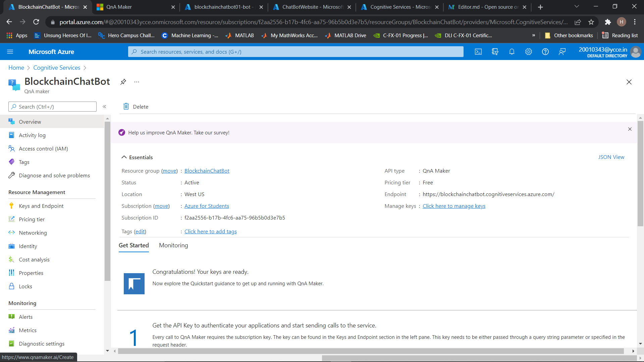This screenshot has width=644, height=362.
Task: Click the search resources input field
Action: point(295,52)
